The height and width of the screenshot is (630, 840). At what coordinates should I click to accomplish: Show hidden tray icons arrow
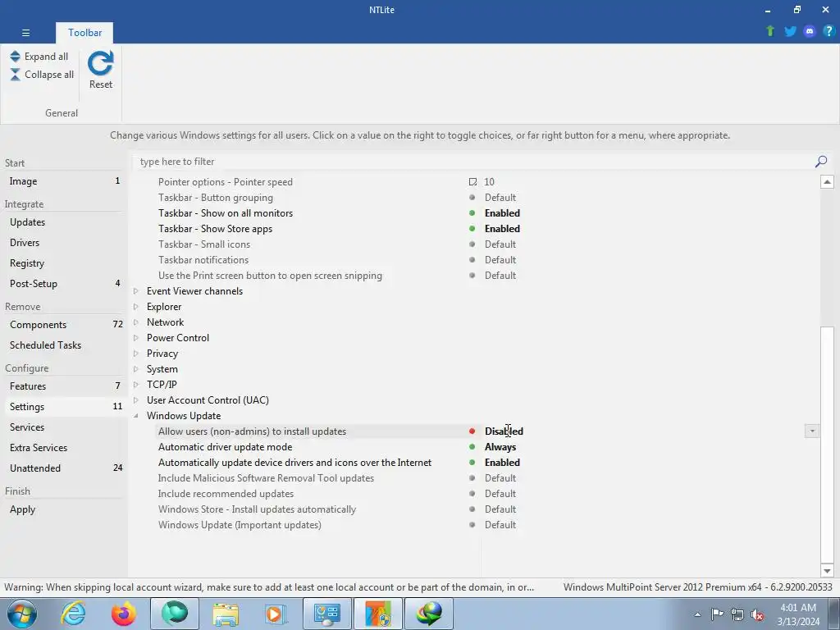(x=697, y=614)
